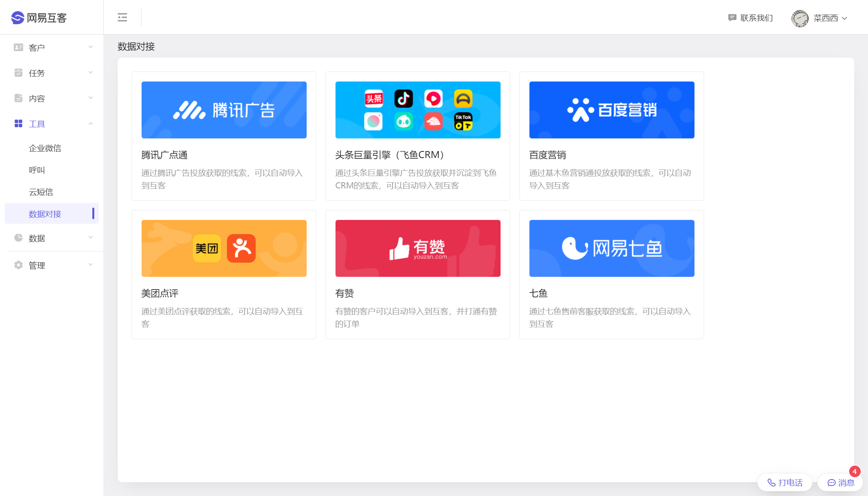Click the green 皮皮虾 style face icon
Viewport: 868px width, 496px height.
(404, 122)
